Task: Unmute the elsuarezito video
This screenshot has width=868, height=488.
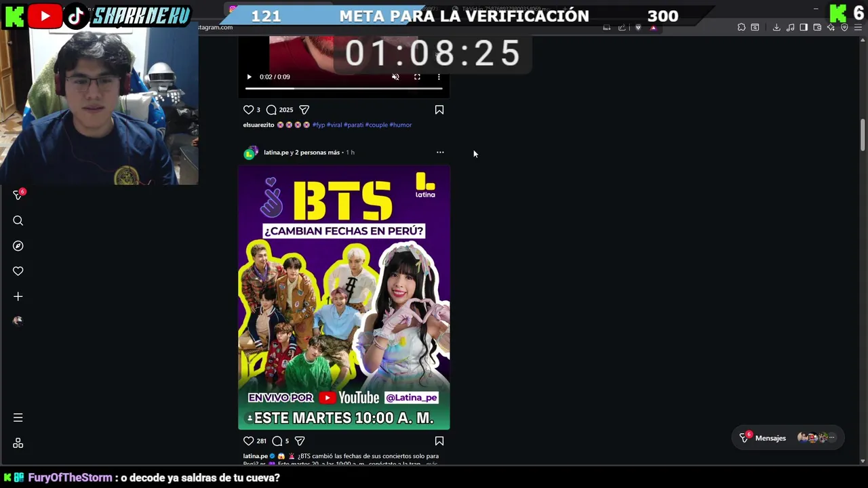Action: click(395, 77)
